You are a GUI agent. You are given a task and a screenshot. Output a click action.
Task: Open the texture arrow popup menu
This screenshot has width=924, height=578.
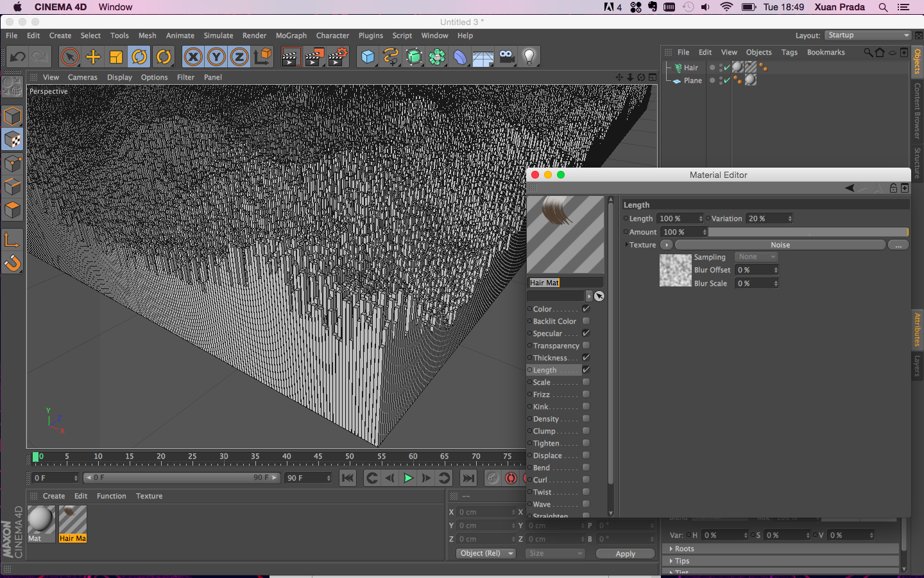coord(666,245)
